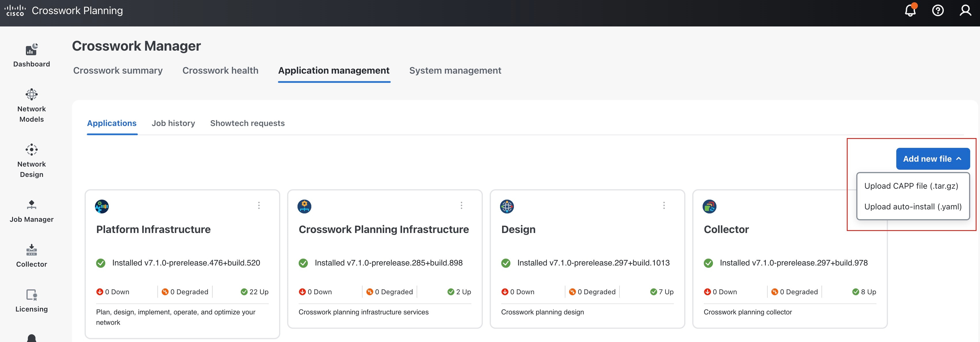Click the Crosswork Planning header title
The image size is (980, 342).
[77, 11]
